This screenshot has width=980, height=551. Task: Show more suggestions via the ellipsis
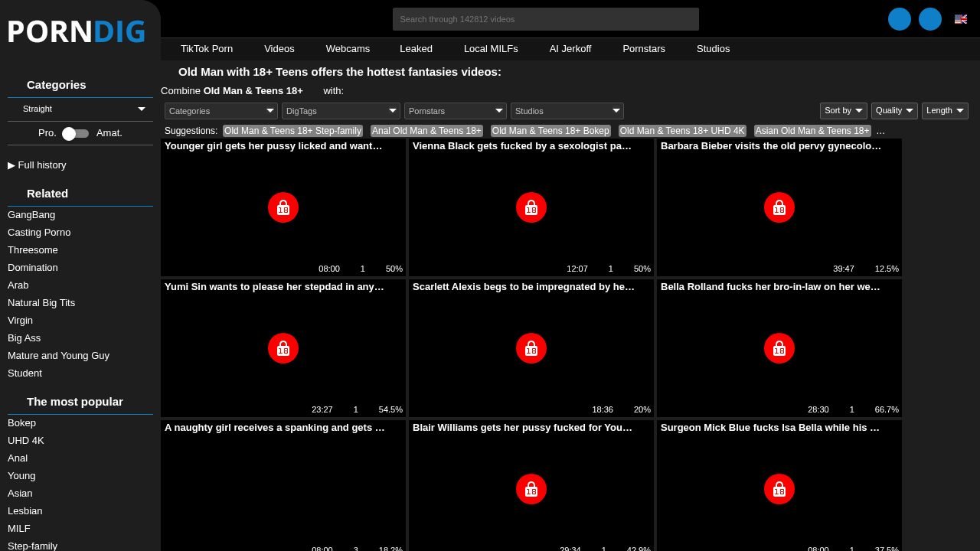coord(880,131)
